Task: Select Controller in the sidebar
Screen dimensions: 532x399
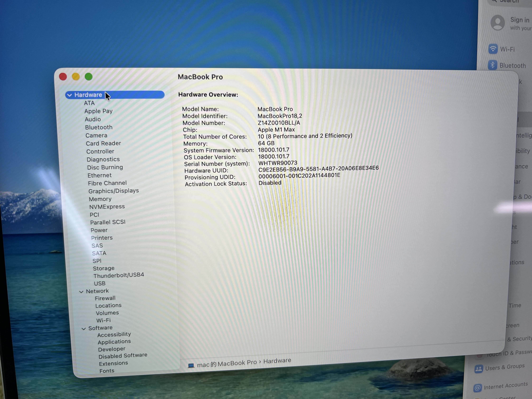Action: point(100,151)
